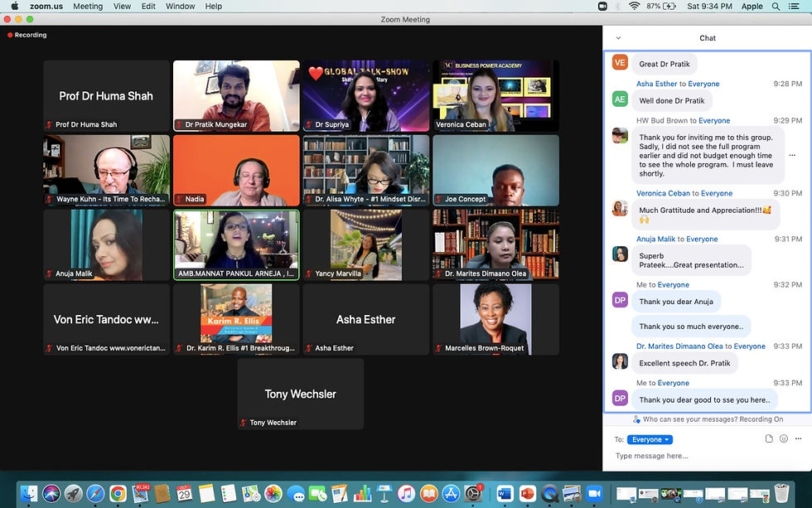Click the green AE avatar in chat
The height and width of the screenshot is (508, 812).
620,99
